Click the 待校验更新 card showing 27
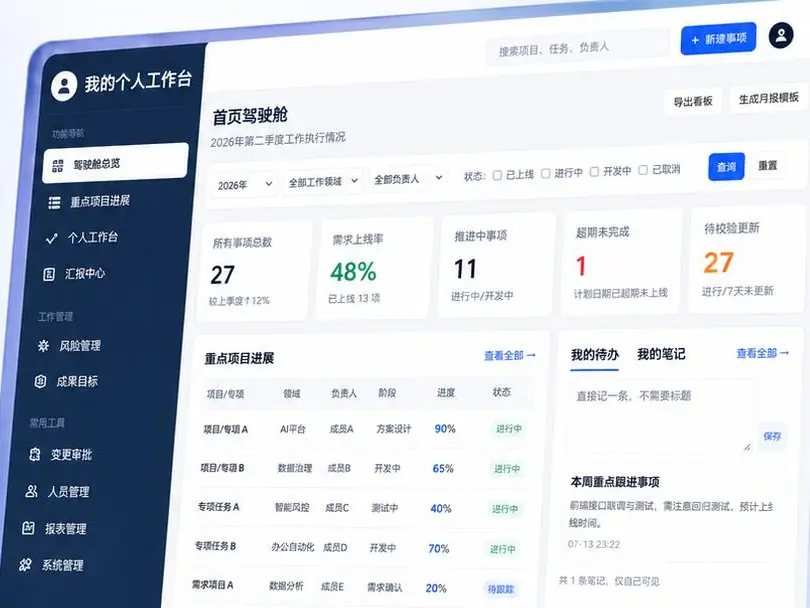 [x=749, y=259]
